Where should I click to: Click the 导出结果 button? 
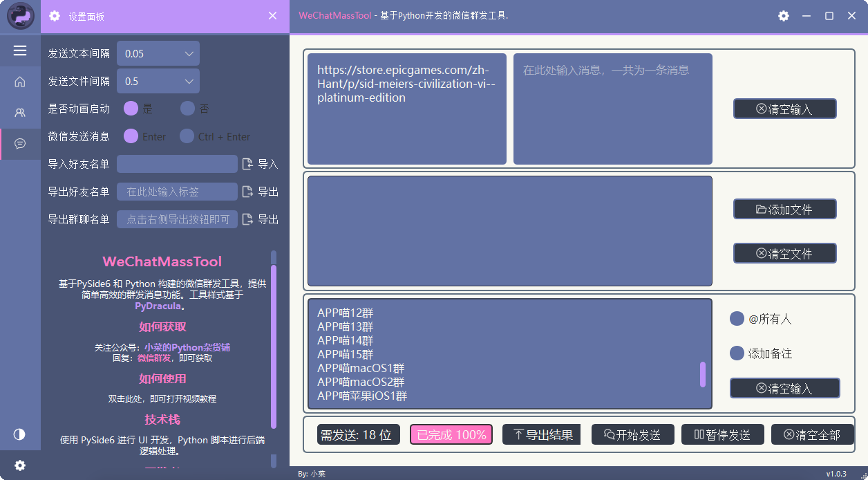click(x=541, y=434)
